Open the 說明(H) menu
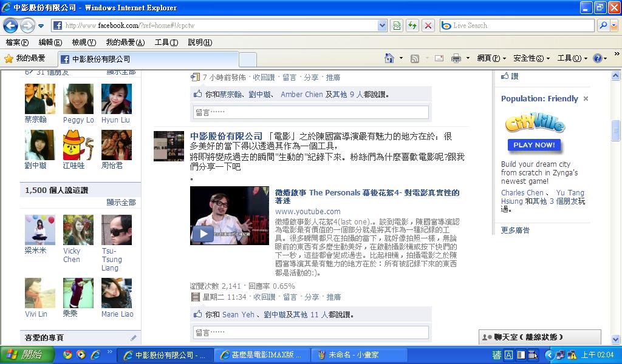The width and height of the screenshot is (622, 364). click(200, 42)
